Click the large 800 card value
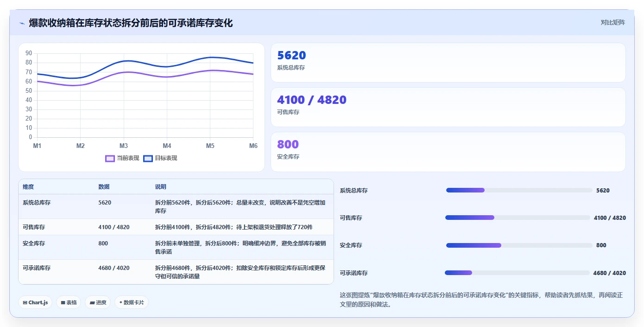 (x=288, y=145)
